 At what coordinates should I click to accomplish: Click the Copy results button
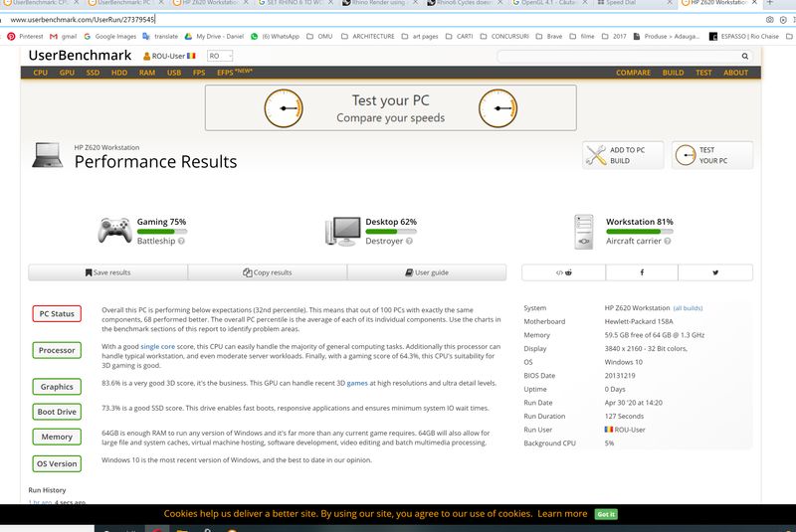point(268,272)
